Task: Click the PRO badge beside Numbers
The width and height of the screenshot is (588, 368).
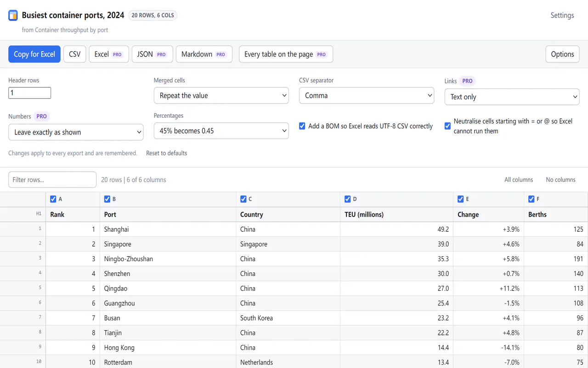Action: (41, 116)
